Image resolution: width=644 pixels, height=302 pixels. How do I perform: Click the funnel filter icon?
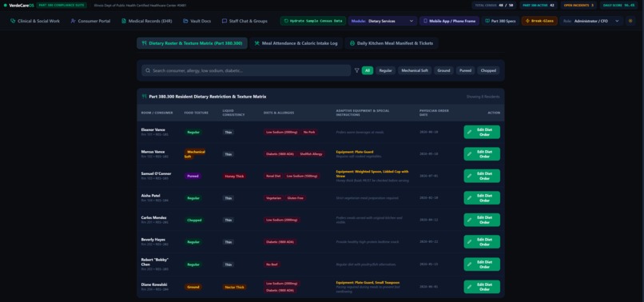tap(356, 70)
